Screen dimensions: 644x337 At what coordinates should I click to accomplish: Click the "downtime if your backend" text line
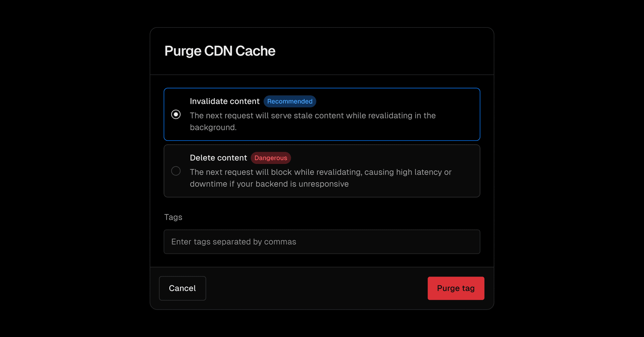tap(269, 184)
